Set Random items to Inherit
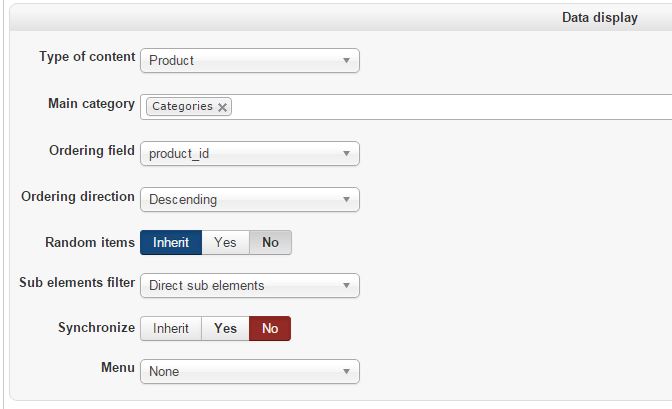The image size is (672, 409). pyautogui.click(x=171, y=242)
